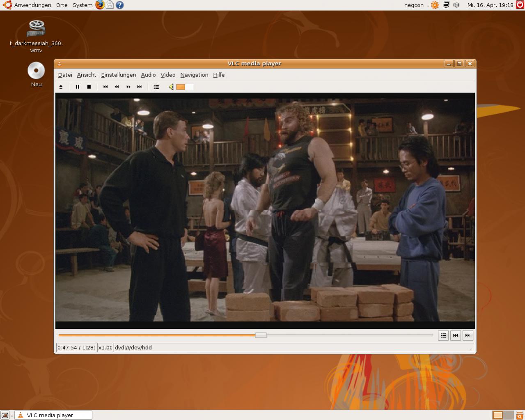
Task: Close the VLC media player window
Action: tap(470, 64)
